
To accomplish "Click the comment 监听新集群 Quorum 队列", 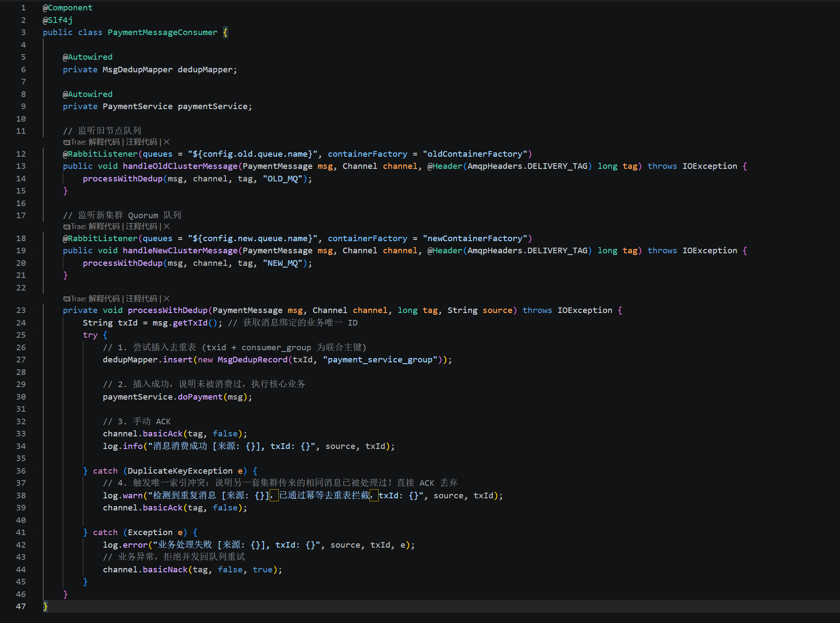I will tap(122, 216).
